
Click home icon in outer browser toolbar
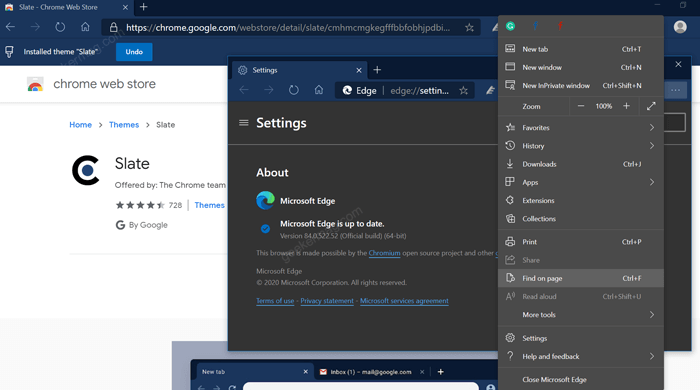pos(85,27)
